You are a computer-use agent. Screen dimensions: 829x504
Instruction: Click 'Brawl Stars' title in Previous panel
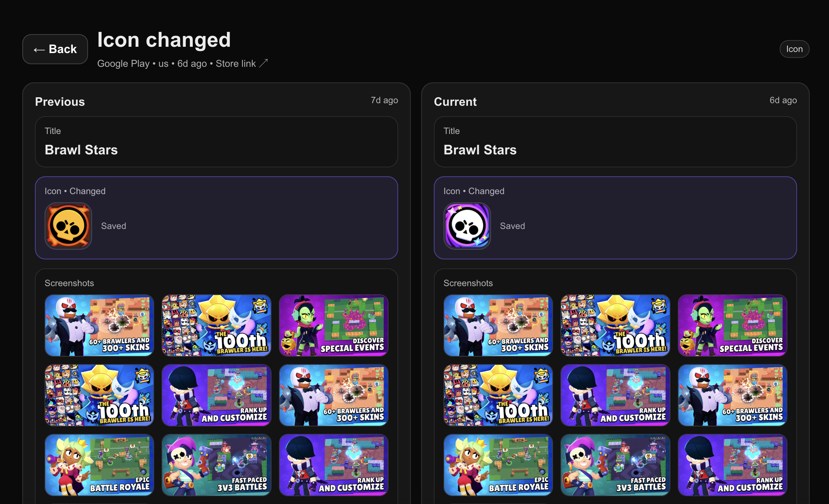pos(81,150)
